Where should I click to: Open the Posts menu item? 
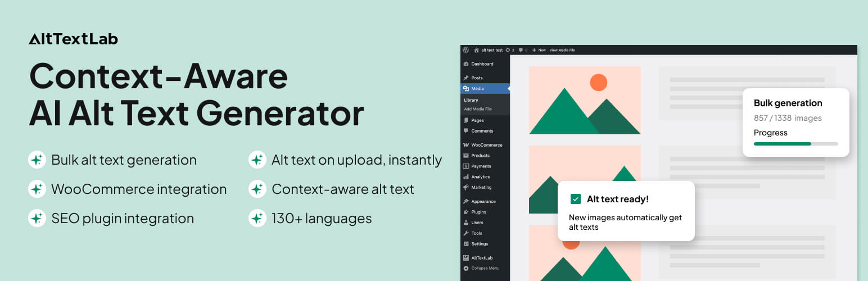tap(485, 78)
